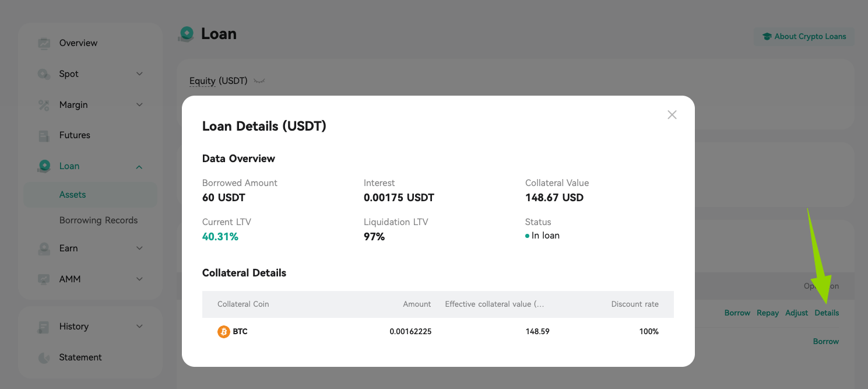This screenshot has width=868, height=389.
Task: Click the Collateral Details heading
Action: point(244,273)
